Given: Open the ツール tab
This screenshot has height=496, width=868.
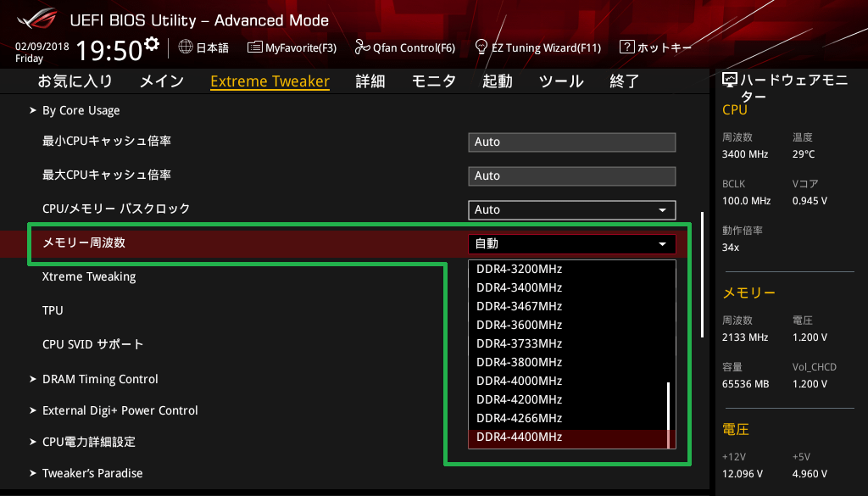Looking at the screenshot, I should point(561,81).
